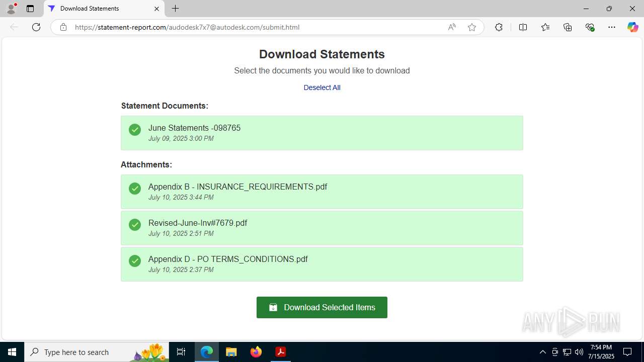Image resolution: width=644 pixels, height=362 pixels.
Task: Toggle Split screen icon
Action: click(523, 27)
